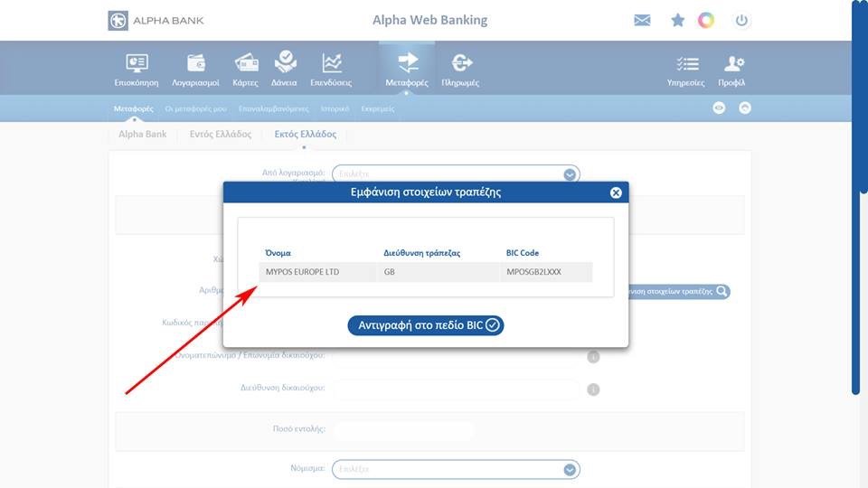The image size is (868, 488).
Task: Click the Ποσό εντολής amount field
Action: click(403, 429)
